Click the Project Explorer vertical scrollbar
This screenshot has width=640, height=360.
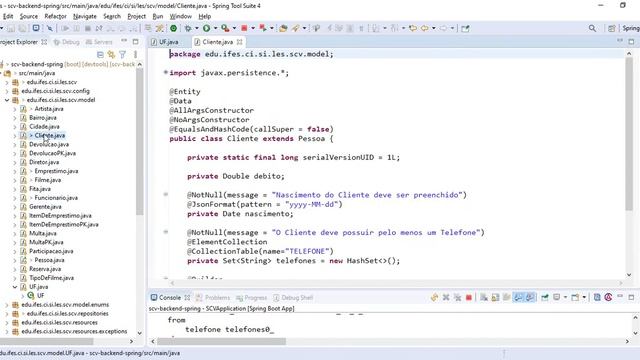140,141
